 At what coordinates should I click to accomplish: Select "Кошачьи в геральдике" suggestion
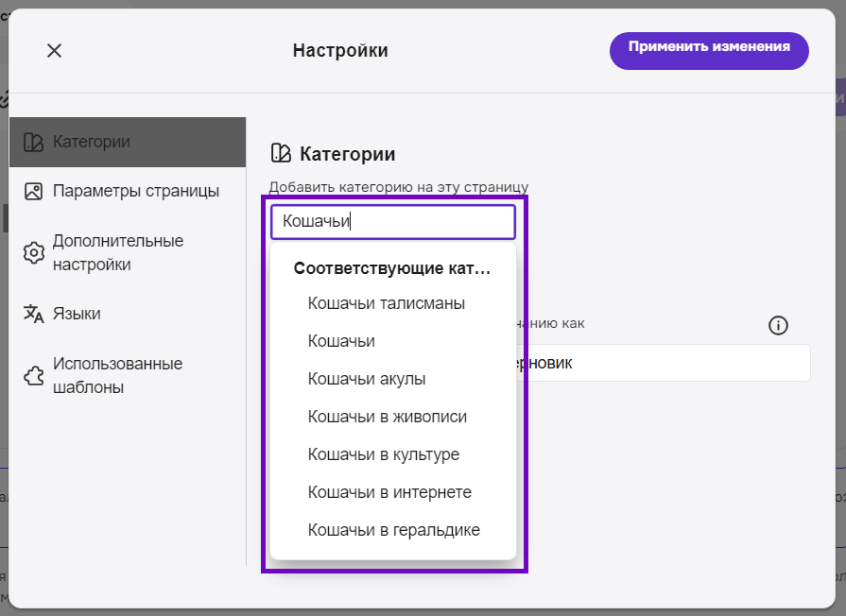393,530
